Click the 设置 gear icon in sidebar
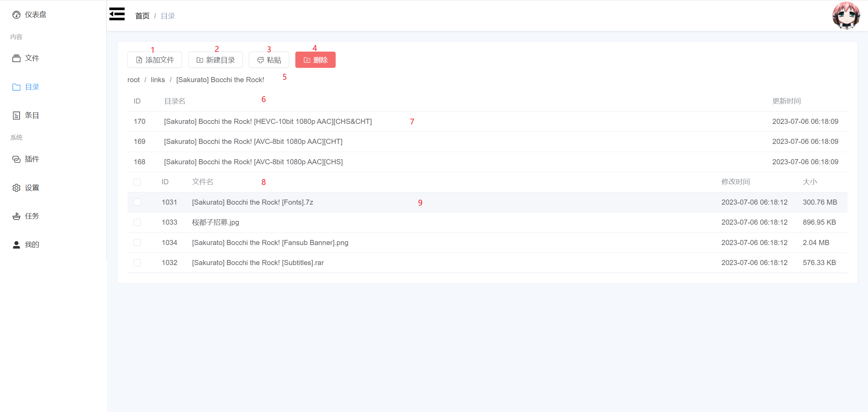Screen dimensions: 868x412 pyautogui.click(x=16, y=188)
